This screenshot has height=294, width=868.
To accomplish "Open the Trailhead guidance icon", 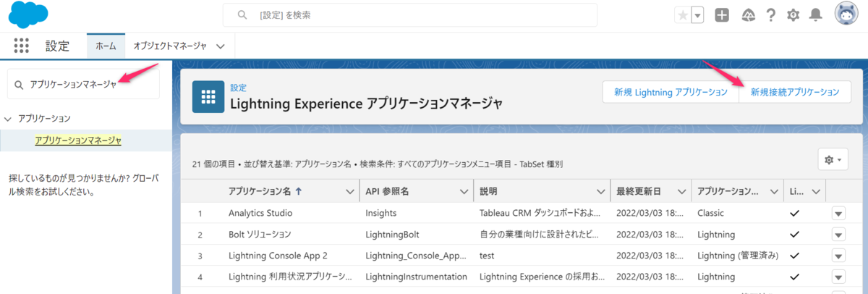I will [x=748, y=15].
